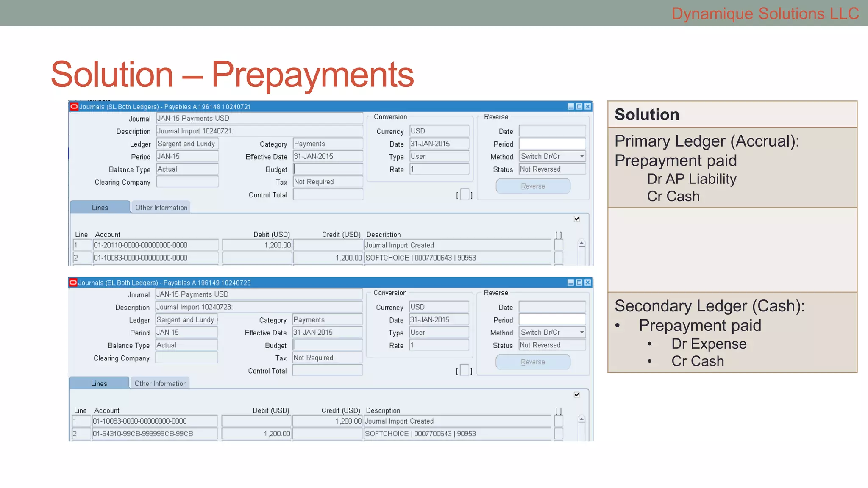Click the Oracle icon in bottom journal window

click(x=73, y=283)
